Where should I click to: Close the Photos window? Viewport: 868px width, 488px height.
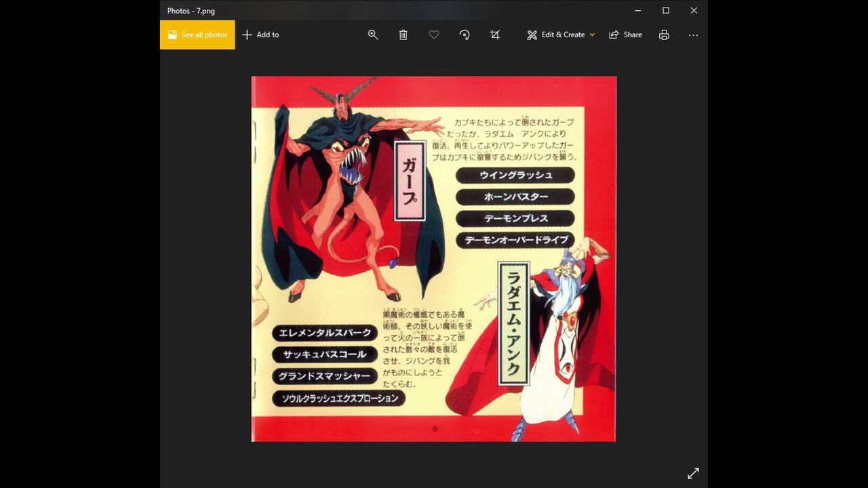694,10
